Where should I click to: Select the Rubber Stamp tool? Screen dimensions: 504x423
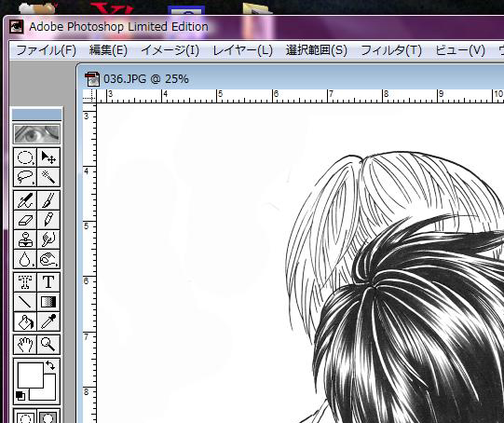25,239
